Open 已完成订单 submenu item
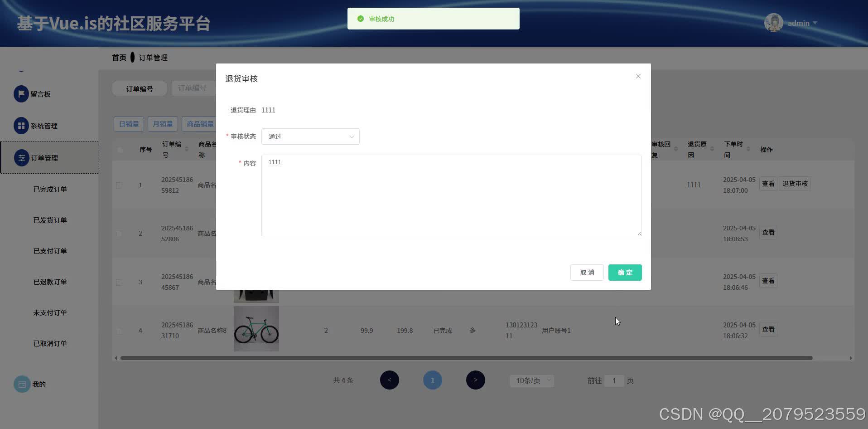The height and width of the screenshot is (429, 868). pyautogui.click(x=50, y=189)
